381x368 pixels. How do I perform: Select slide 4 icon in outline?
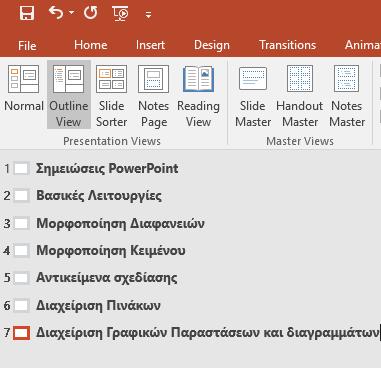tap(21, 250)
